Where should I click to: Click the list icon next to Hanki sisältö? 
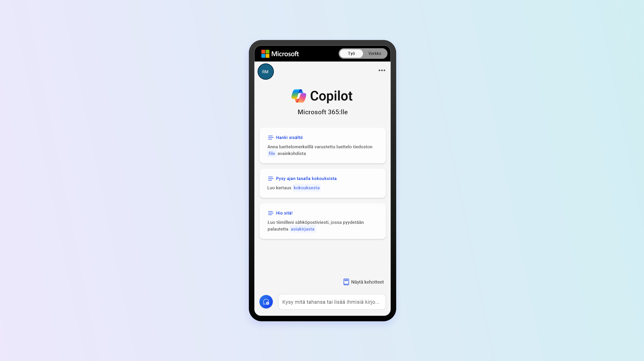point(270,137)
